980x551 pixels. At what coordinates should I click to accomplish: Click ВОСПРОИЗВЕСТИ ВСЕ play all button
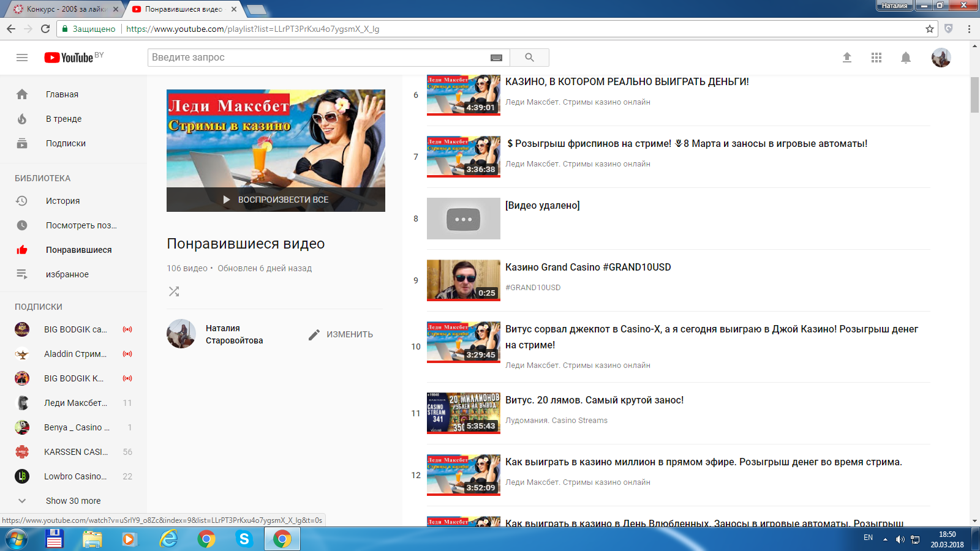coord(276,200)
